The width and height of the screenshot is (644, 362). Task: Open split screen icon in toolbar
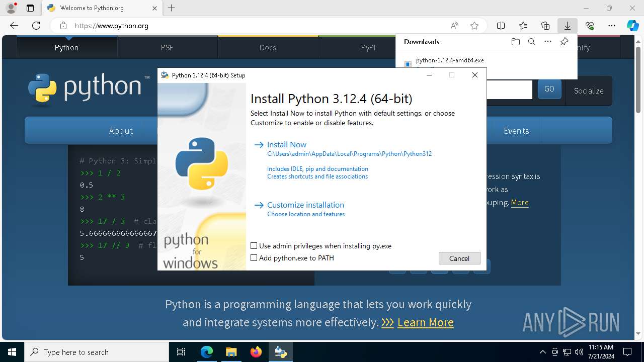tap(501, 26)
